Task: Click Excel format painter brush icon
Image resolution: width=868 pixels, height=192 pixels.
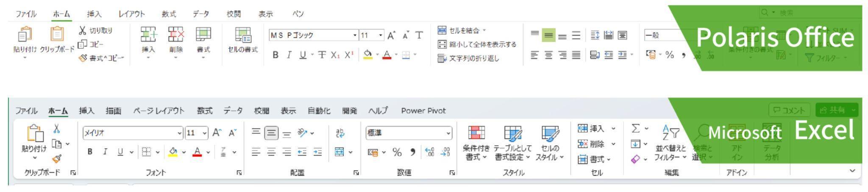Action: 56,159
